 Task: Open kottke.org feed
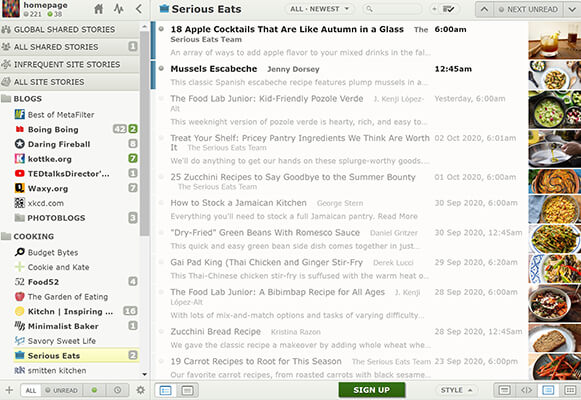click(76, 159)
